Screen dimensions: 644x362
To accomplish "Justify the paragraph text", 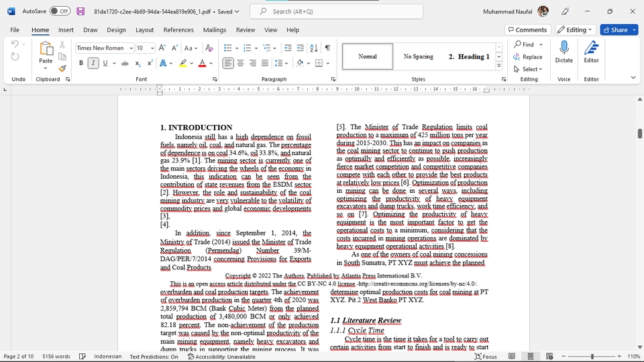I will tap(265, 63).
